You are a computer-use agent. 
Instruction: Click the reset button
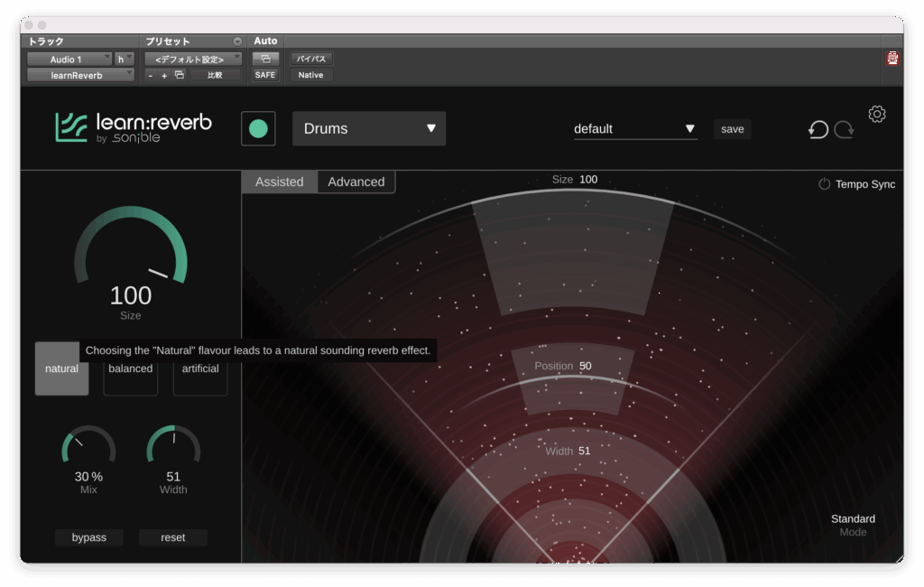(172, 537)
